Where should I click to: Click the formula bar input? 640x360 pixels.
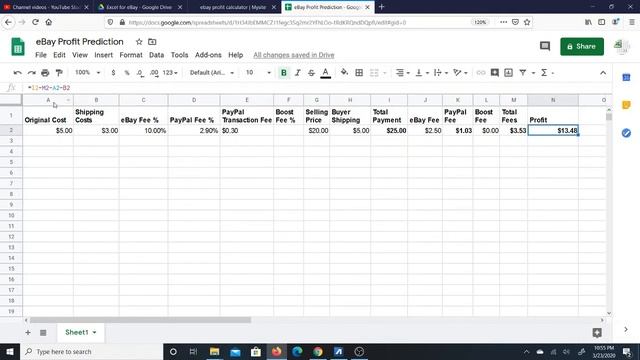[318, 88]
